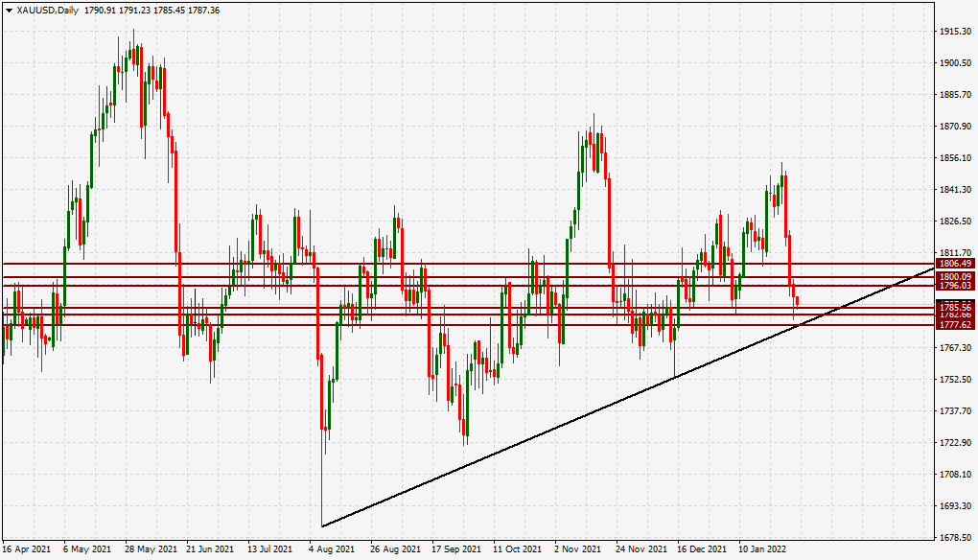Click the 1737.70 price scale value
This screenshot has width=978, height=560.
pos(955,411)
